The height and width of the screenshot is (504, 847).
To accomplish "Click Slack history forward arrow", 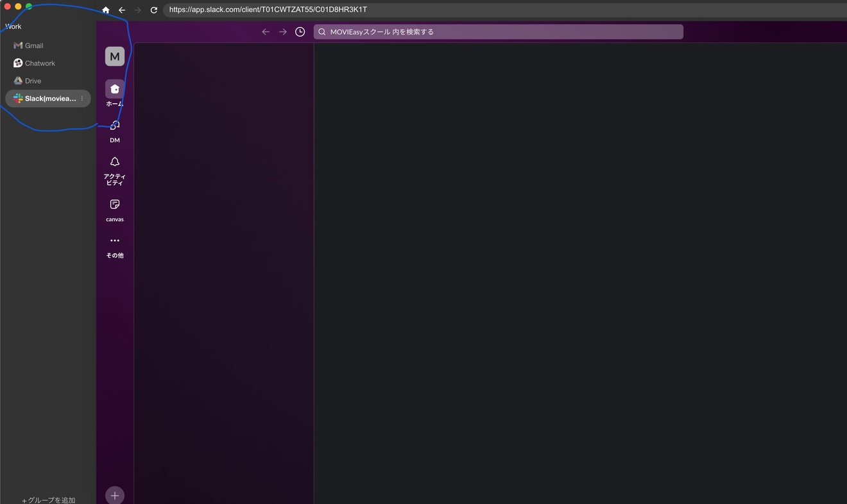I will (x=283, y=31).
